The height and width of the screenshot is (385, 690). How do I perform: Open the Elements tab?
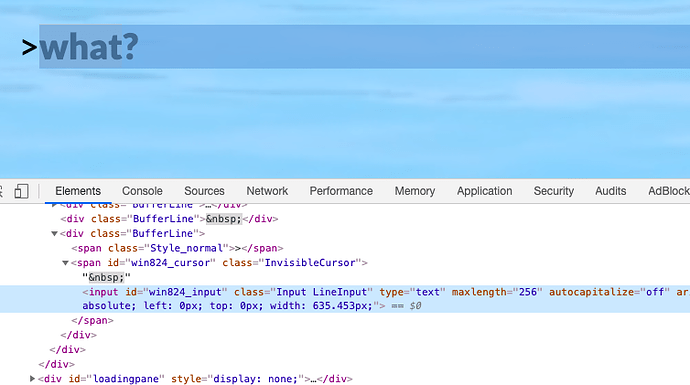(78, 191)
